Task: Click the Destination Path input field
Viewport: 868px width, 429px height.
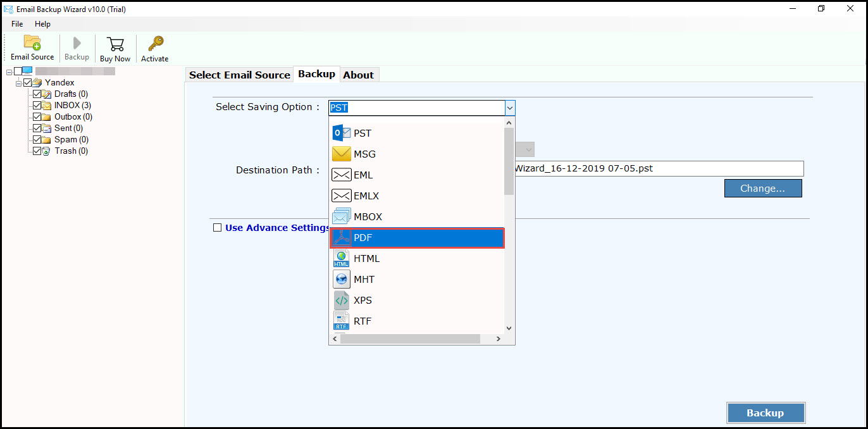Action: coord(659,168)
